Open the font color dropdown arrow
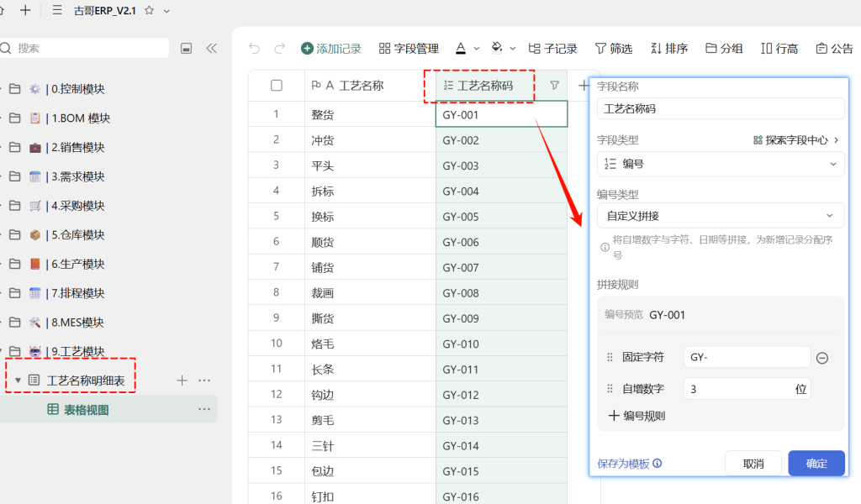 coord(477,49)
